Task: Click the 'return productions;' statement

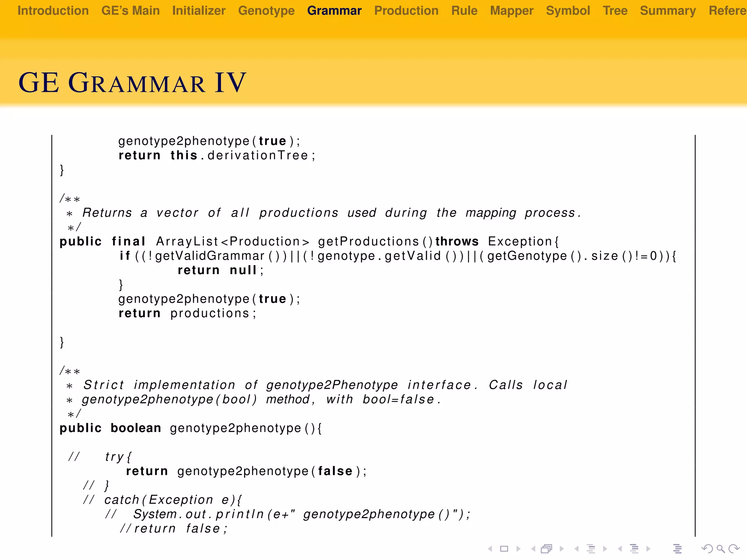Action: 187,313
